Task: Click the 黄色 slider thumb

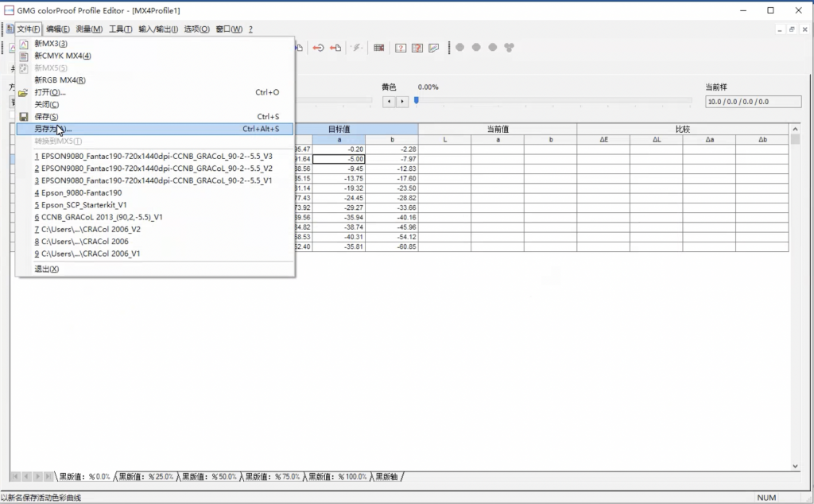Action: (417, 100)
